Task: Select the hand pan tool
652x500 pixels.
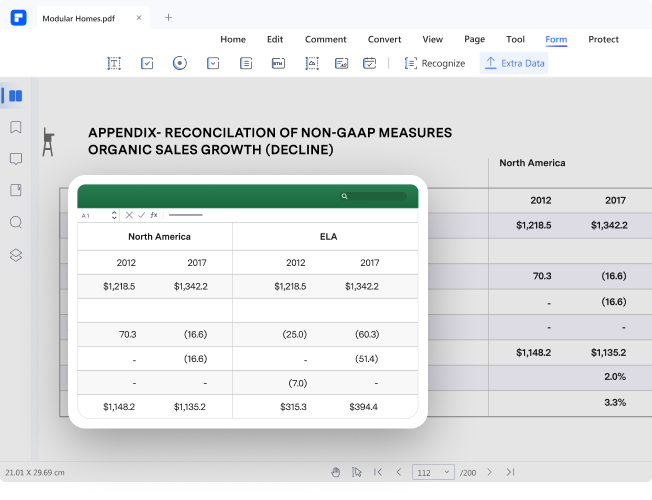Action: (x=335, y=472)
